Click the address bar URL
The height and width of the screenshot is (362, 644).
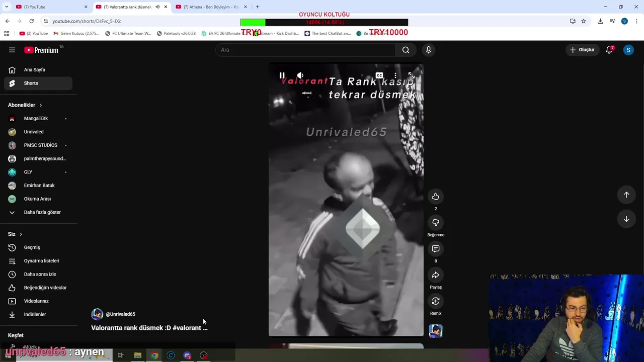pos(87,21)
